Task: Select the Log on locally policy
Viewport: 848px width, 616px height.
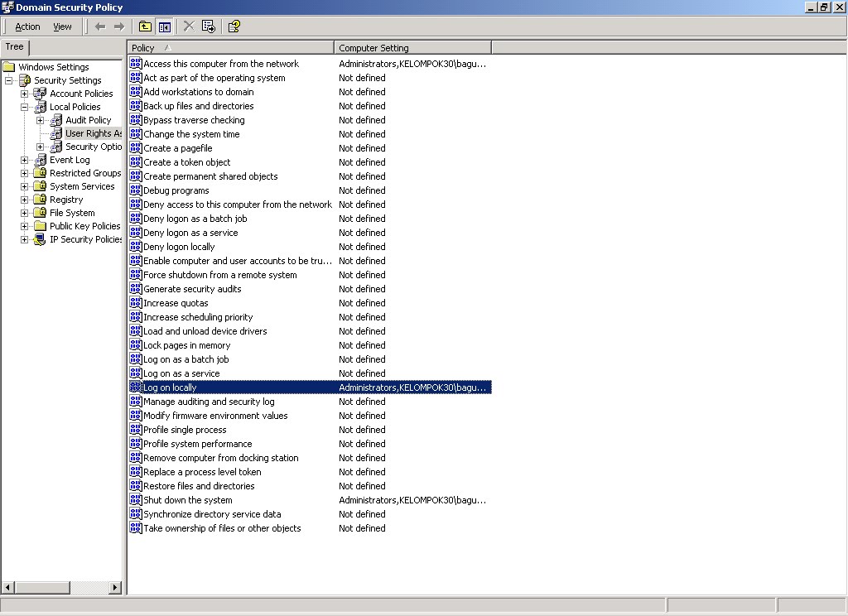Action: click(311, 387)
